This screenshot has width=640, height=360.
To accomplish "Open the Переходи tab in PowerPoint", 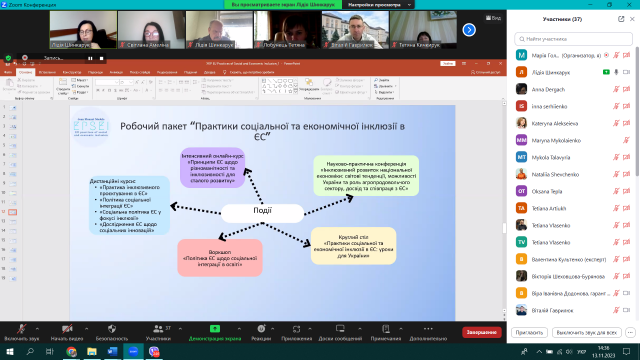I will [96, 72].
